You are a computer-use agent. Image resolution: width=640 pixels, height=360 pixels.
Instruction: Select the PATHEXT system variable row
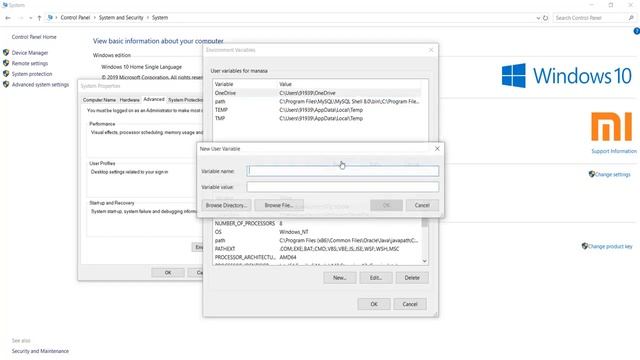click(x=318, y=249)
